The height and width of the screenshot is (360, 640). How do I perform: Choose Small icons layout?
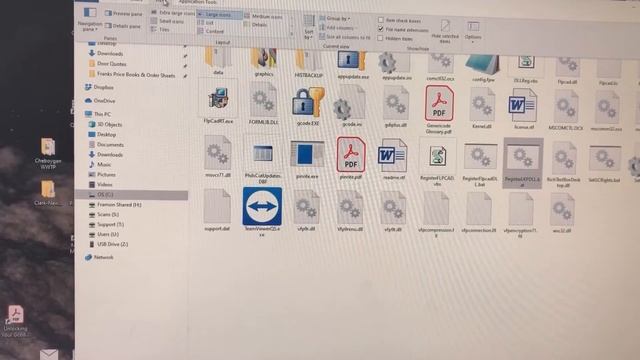point(167,21)
